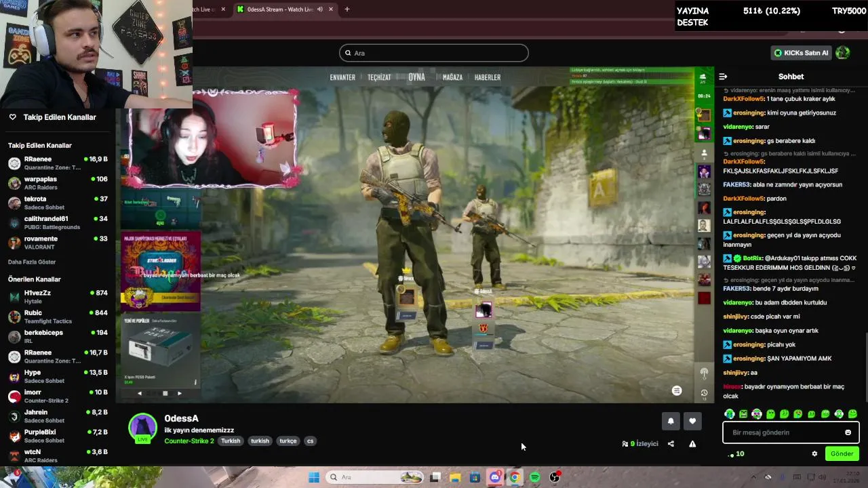The width and height of the screenshot is (868, 488).
Task: Open Rubic recommended channel
Action: coord(58,317)
